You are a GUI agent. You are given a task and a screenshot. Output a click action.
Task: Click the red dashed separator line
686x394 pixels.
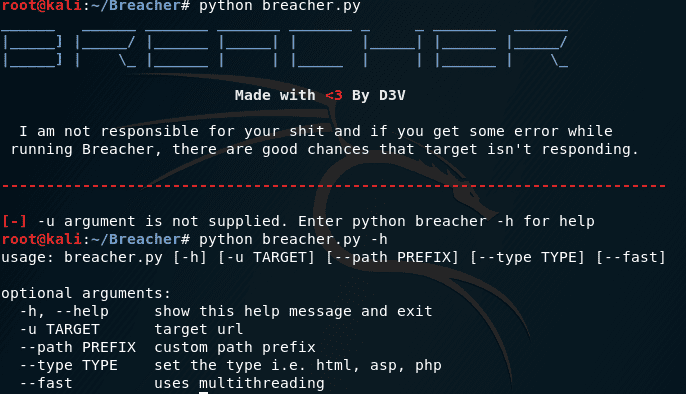tap(334, 186)
